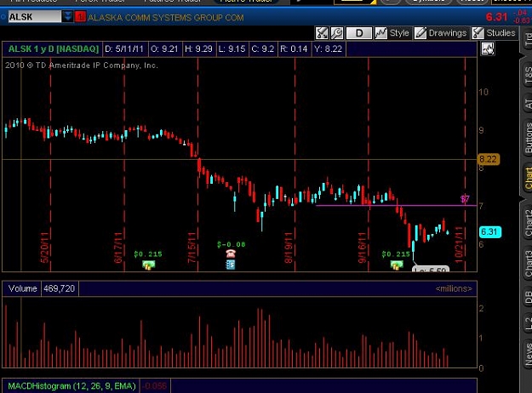532x393 pixels.
Task: Click the 6.31 last price bubble
Action: tap(490, 232)
